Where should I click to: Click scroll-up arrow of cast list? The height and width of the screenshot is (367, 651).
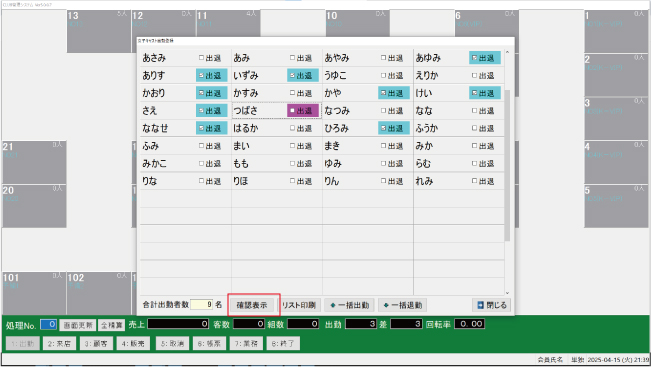(x=507, y=52)
